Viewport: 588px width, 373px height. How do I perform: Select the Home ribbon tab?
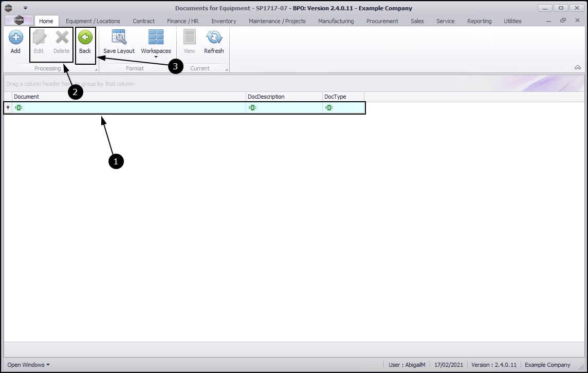(46, 21)
